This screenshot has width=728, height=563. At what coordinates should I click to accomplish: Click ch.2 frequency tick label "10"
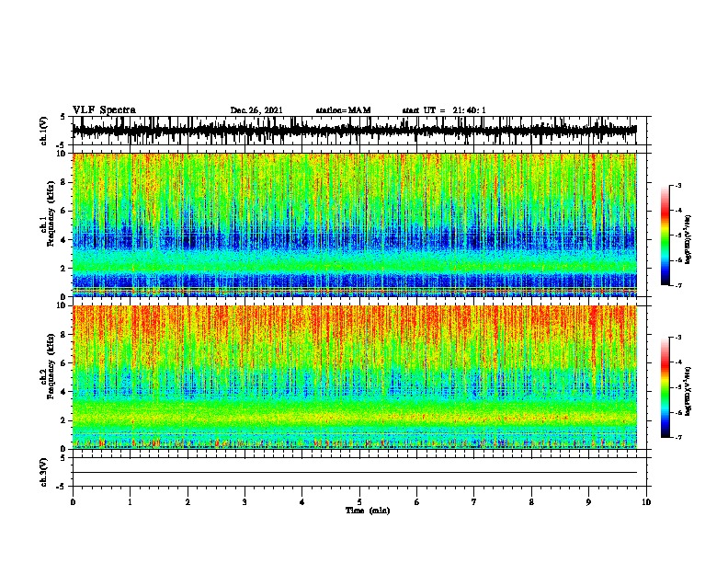[63, 305]
